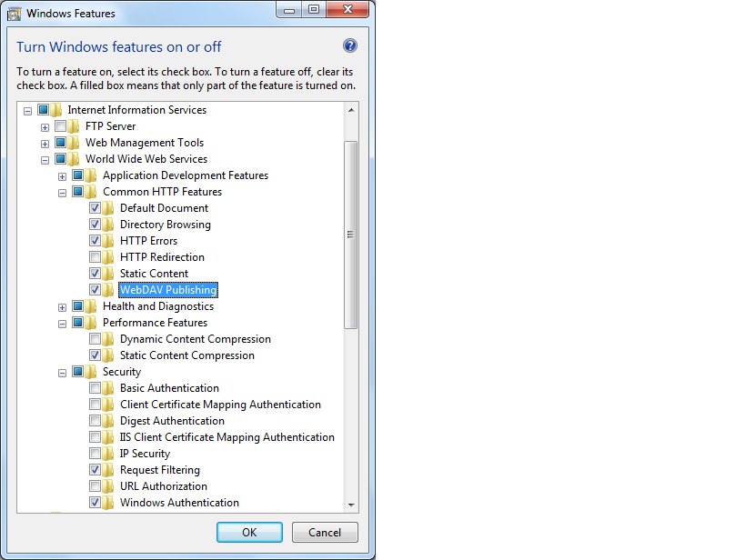Click the Security folder icon
735x560 pixels.
(90, 372)
